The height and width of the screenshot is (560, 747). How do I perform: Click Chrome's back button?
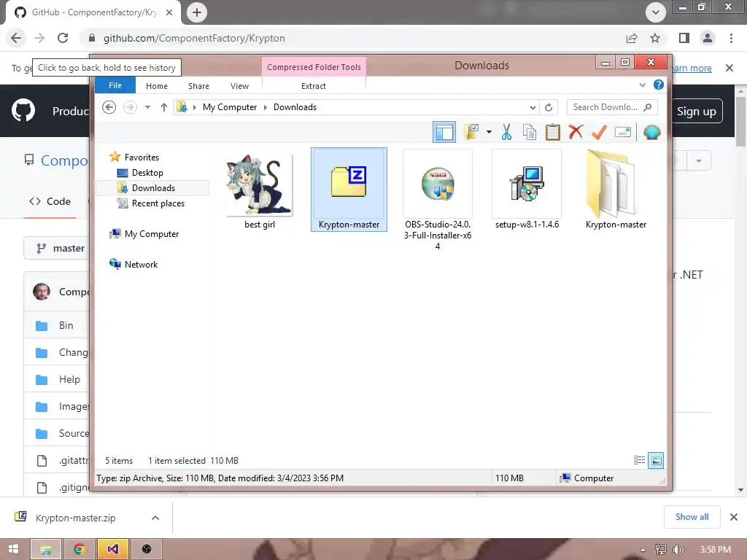click(16, 38)
